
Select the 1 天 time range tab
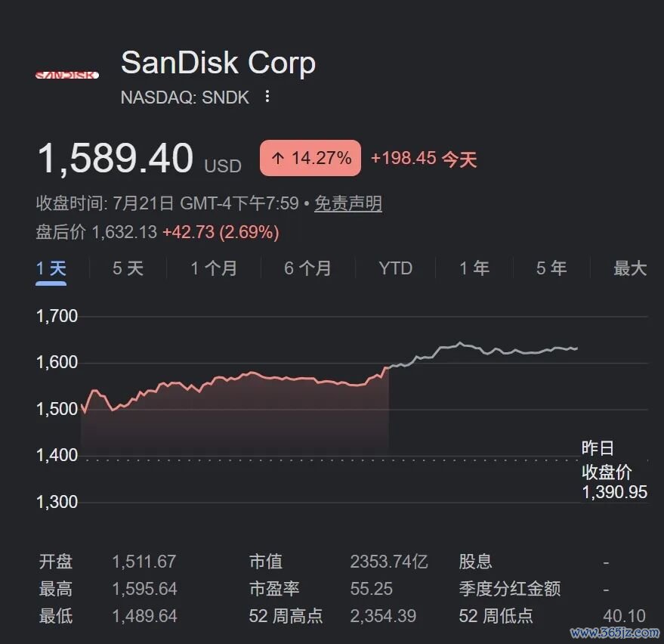point(51,268)
